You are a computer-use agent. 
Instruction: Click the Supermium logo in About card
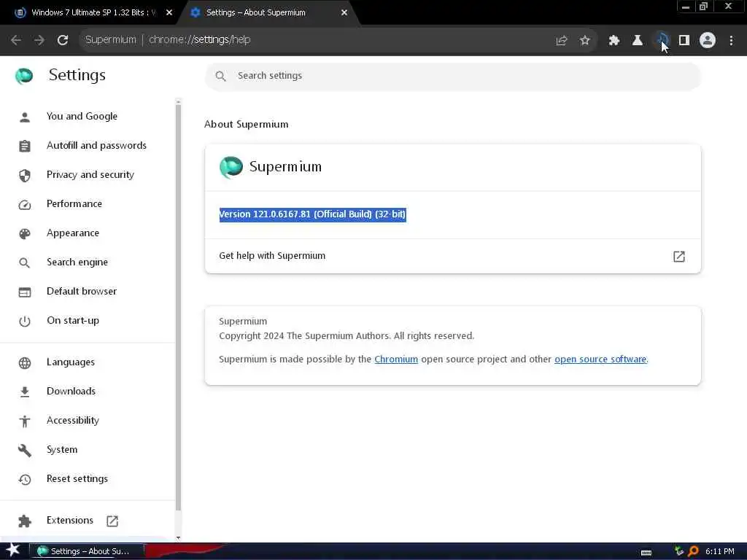click(x=231, y=167)
